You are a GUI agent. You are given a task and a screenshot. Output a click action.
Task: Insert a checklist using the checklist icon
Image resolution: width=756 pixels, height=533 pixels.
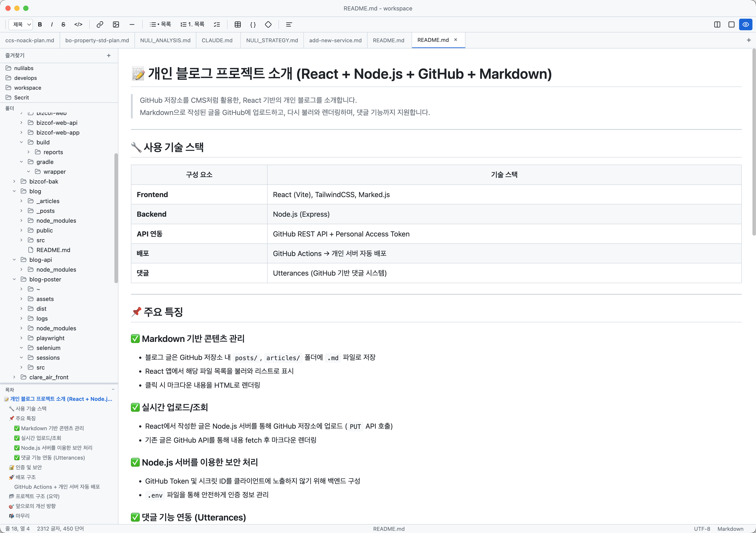click(x=217, y=24)
